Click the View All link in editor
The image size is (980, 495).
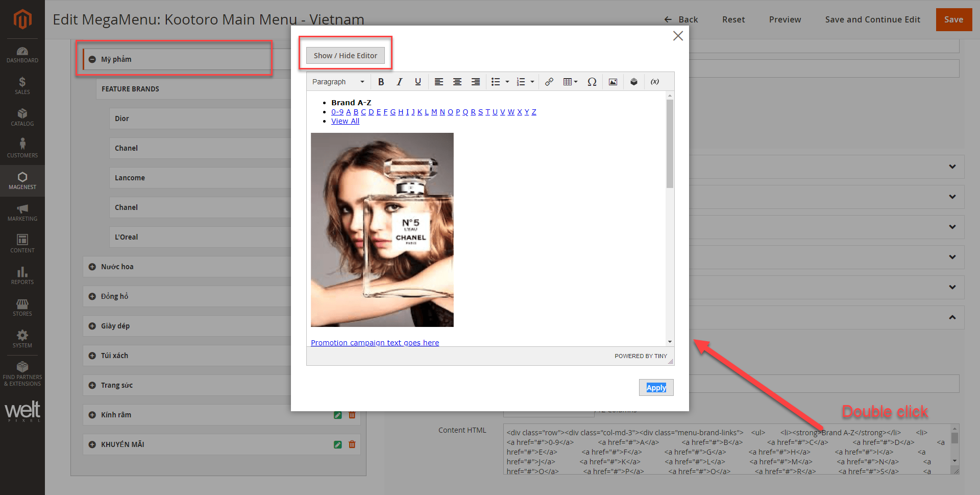coord(345,121)
